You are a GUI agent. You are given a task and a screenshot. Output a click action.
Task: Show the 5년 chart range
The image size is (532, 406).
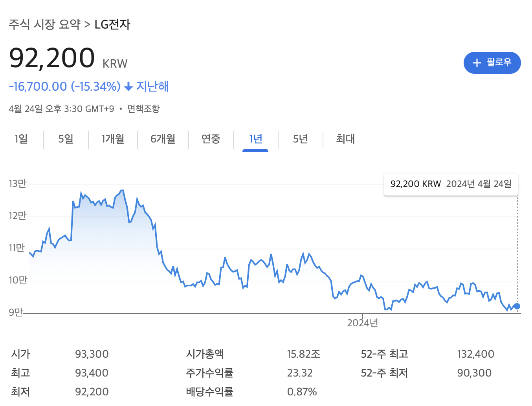(300, 139)
